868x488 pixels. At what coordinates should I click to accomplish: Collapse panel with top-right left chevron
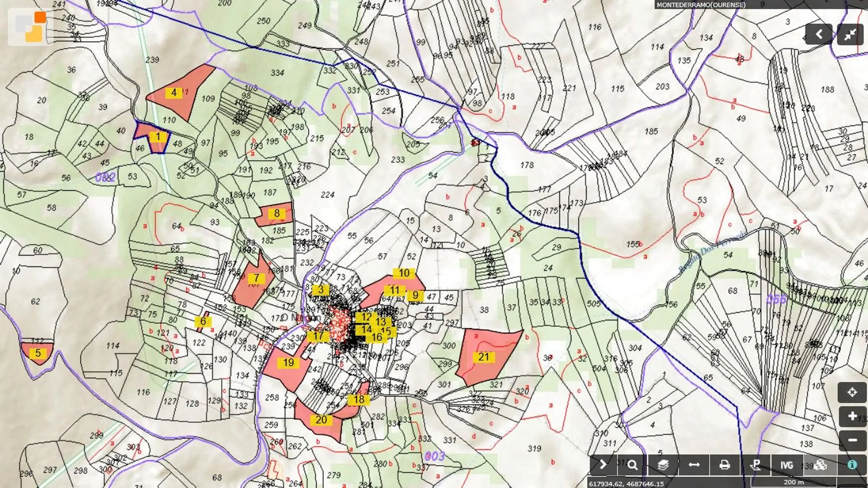click(x=819, y=34)
